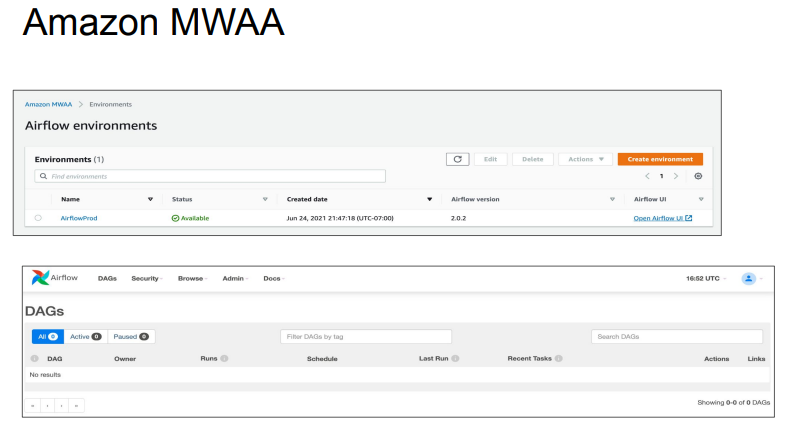Click the Airflow pinwheel logo
The image size is (793, 431).
[40, 278]
